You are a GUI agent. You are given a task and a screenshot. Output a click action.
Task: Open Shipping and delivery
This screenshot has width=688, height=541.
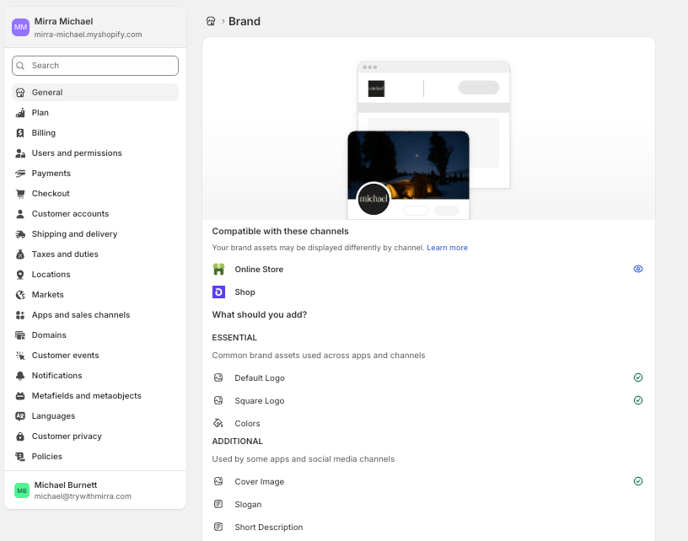point(95,234)
